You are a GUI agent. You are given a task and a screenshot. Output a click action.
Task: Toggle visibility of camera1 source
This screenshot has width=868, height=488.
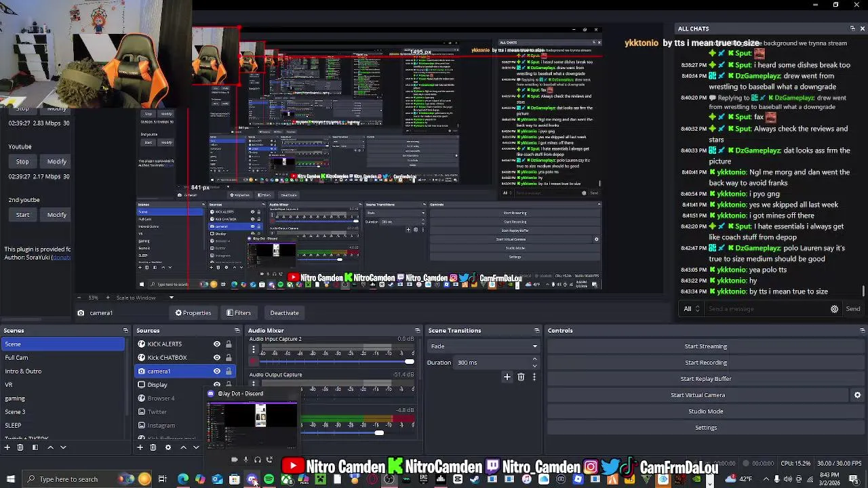pyautogui.click(x=217, y=371)
